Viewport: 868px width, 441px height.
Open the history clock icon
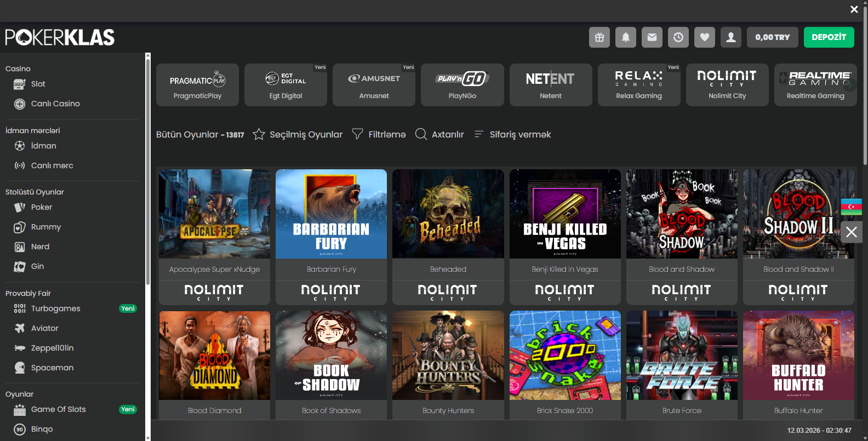click(x=678, y=37)
